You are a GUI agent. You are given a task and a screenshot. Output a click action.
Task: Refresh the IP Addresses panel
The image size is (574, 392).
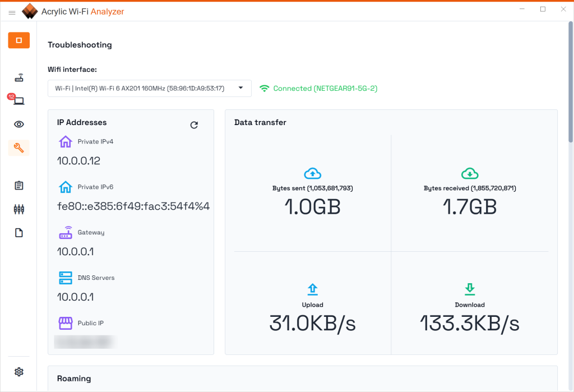[x=194, y=125]
